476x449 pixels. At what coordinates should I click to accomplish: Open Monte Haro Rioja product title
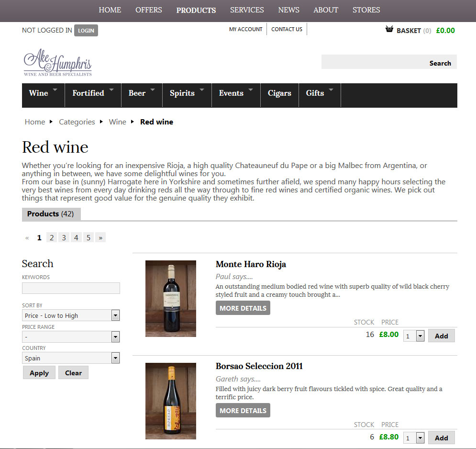251,264
